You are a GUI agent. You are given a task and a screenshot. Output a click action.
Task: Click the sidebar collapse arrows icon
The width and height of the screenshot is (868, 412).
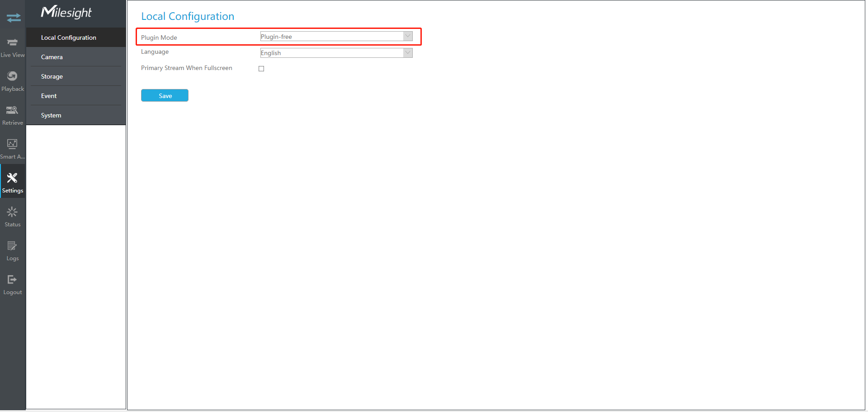(13, 18)
